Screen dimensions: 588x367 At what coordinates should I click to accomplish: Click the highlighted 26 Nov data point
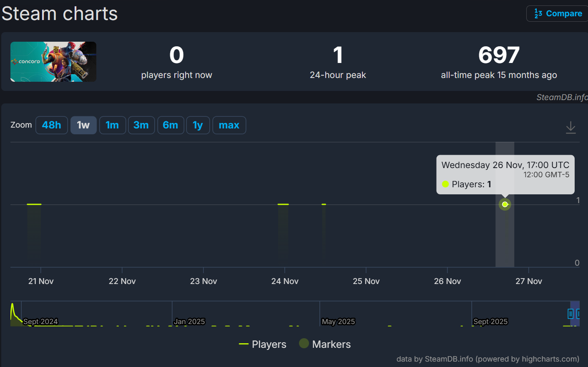pos(505,204)
